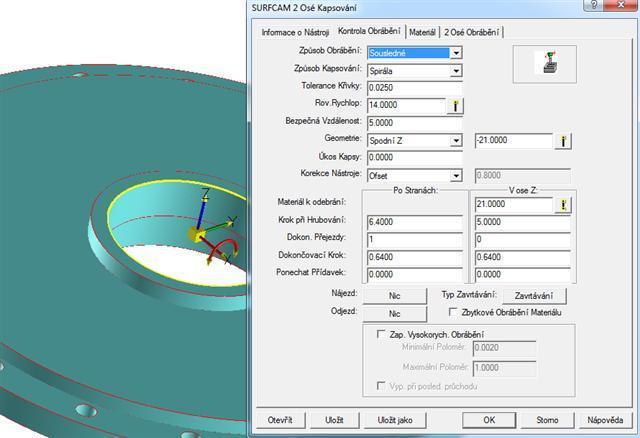Click the info button beside the -21.0000 geometry value
The width and height of the screenshot is (640, 438).
(563, 141)
